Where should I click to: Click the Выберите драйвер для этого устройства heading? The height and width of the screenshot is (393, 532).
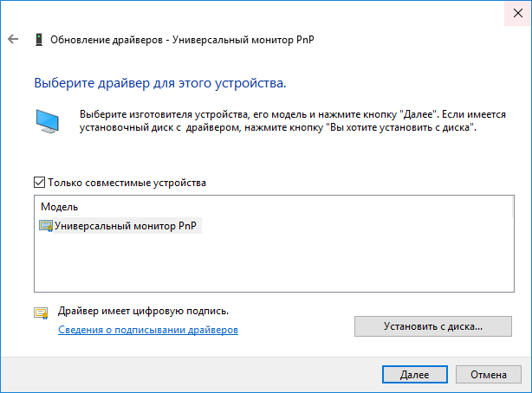[159, 85]
